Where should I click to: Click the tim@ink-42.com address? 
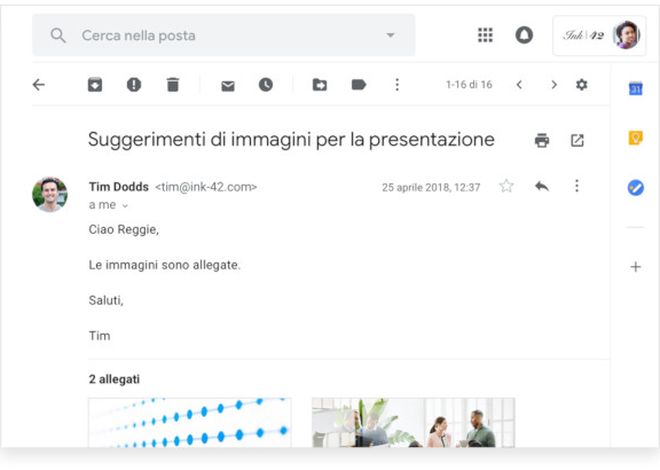tap(206, 186)
